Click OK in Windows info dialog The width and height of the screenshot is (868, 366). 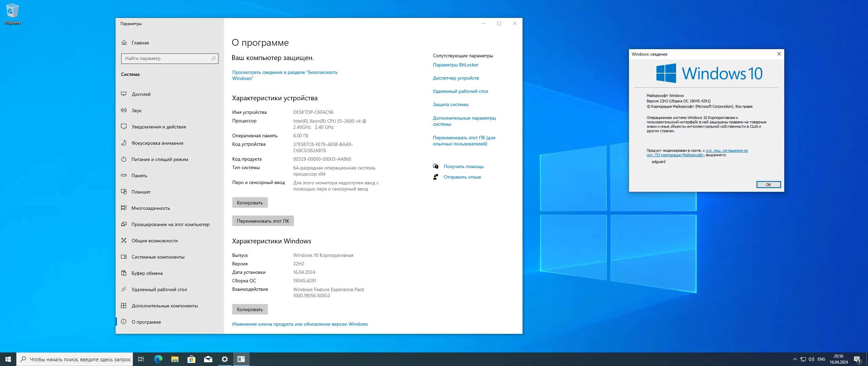[x=768, y=185]
